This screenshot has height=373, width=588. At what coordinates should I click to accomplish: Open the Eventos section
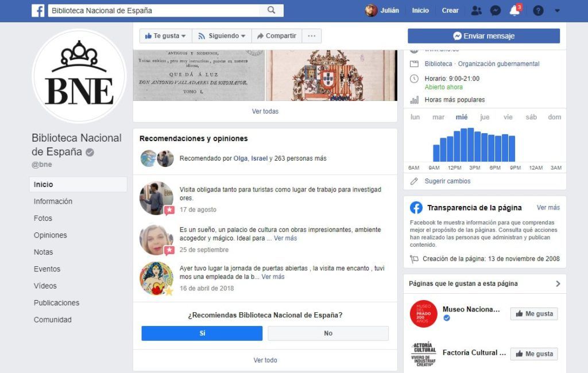click(x=47, y=269)
